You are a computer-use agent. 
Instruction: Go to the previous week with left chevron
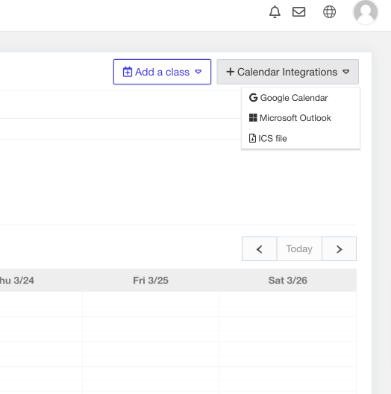(259, 249)
